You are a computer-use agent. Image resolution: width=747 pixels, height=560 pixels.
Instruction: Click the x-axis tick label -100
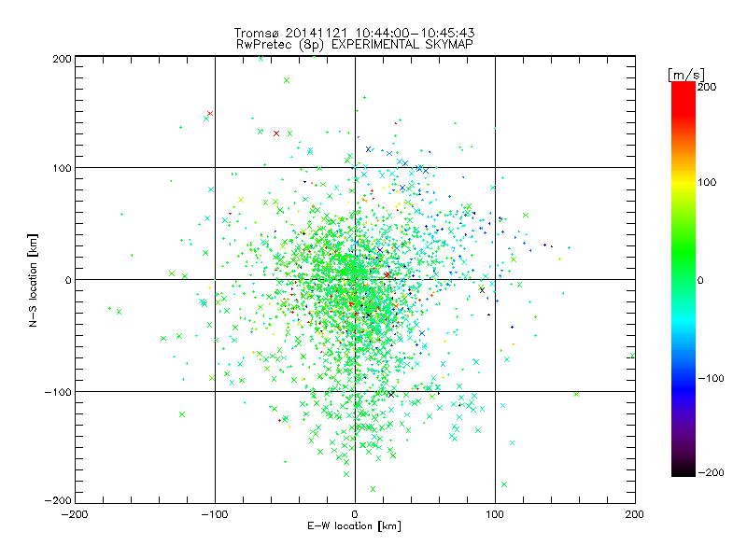pos(215,514)
